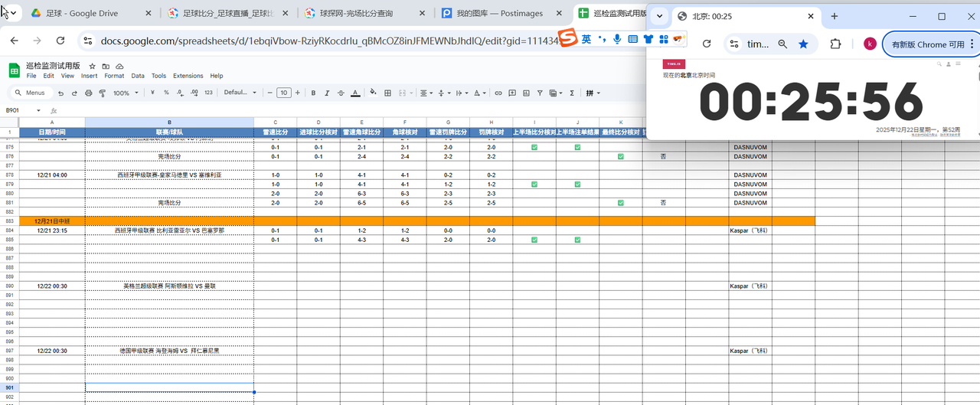Increase font size with plus button
980x405 pixels.
(299, 93)
